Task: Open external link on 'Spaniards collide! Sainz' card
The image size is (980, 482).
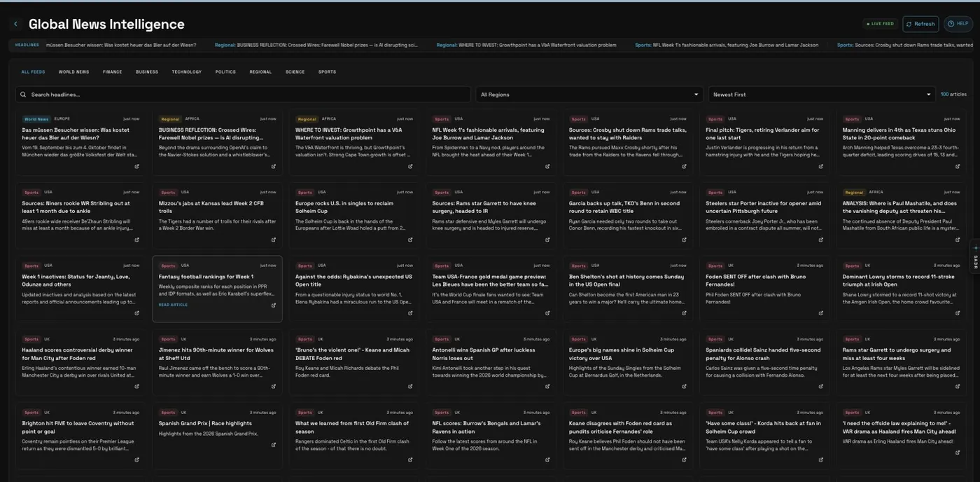Action: pyautogui.click(x=821, y=386)
